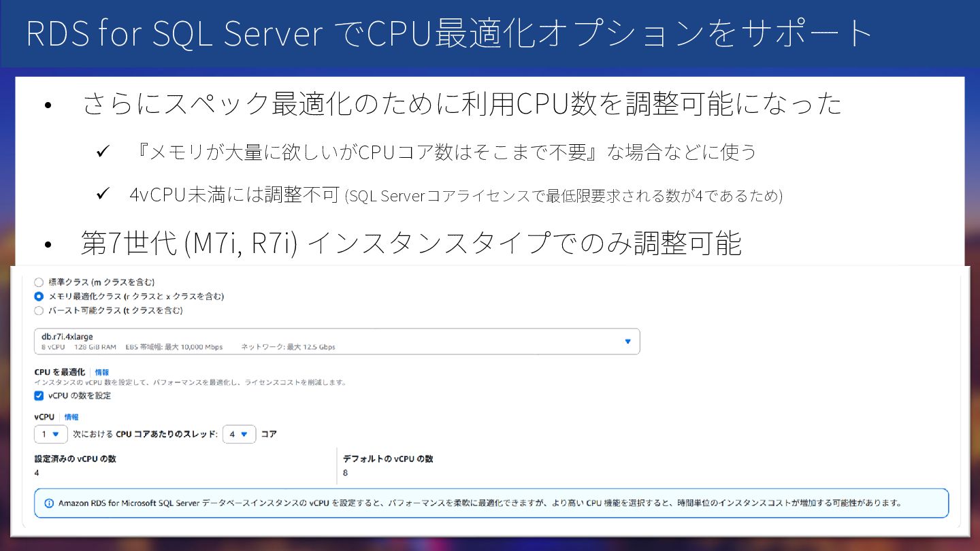Click the Amazon RDS for Microsoft SQL Server notice
The image size is (980, 551).
tap(491, 503)
